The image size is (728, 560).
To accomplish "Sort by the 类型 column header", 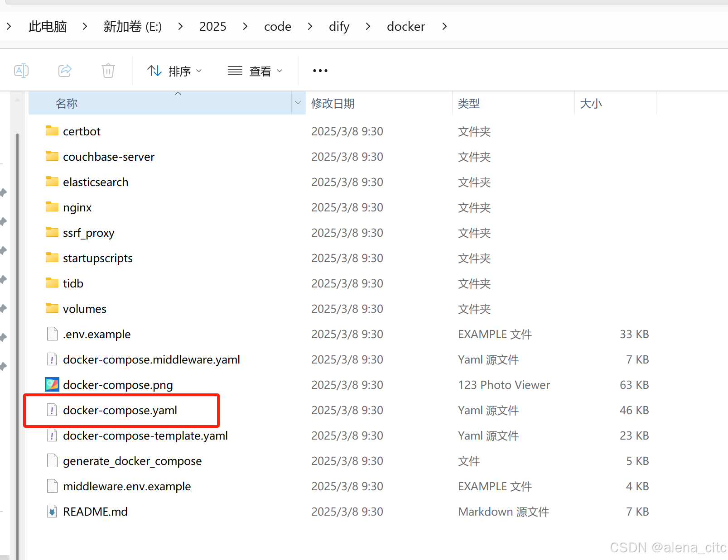I will pos(514,103).
